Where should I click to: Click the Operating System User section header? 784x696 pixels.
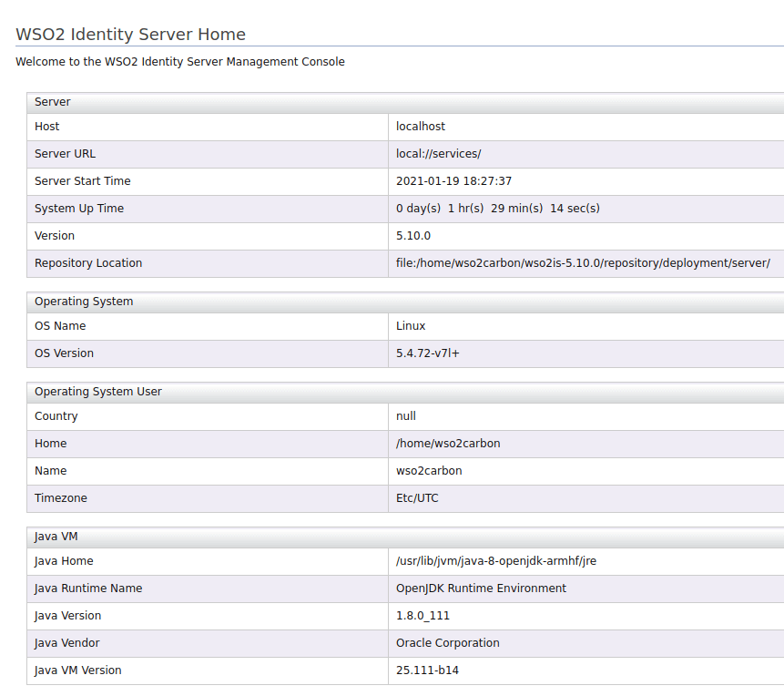click(x=98, y=392)
